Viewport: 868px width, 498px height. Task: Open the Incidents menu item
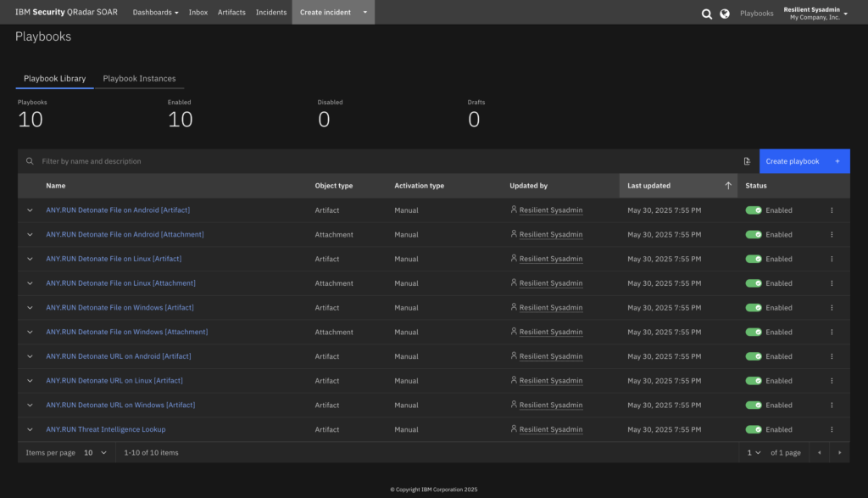(x=271, y=13)
